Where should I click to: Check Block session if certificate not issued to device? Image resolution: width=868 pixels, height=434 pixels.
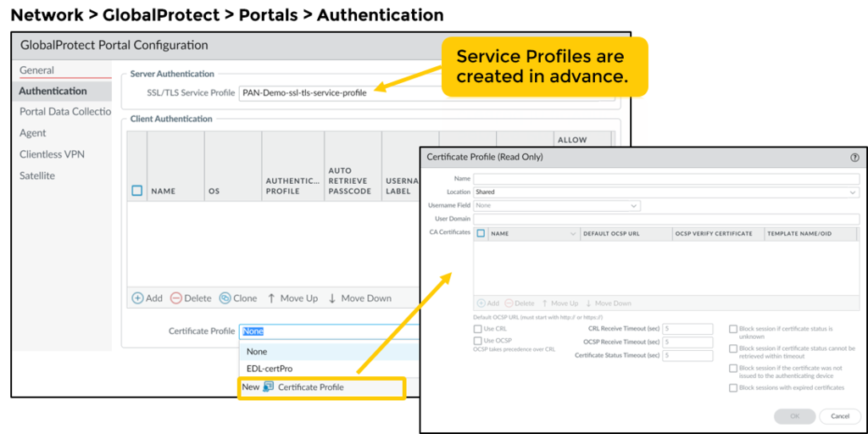tap(733, 368)
